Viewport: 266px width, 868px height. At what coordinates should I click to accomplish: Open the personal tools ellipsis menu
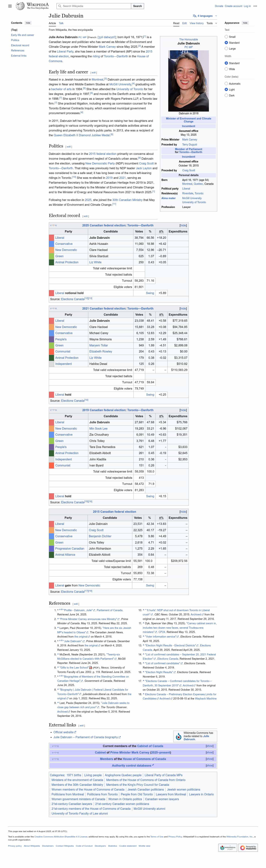coord(255,6)
